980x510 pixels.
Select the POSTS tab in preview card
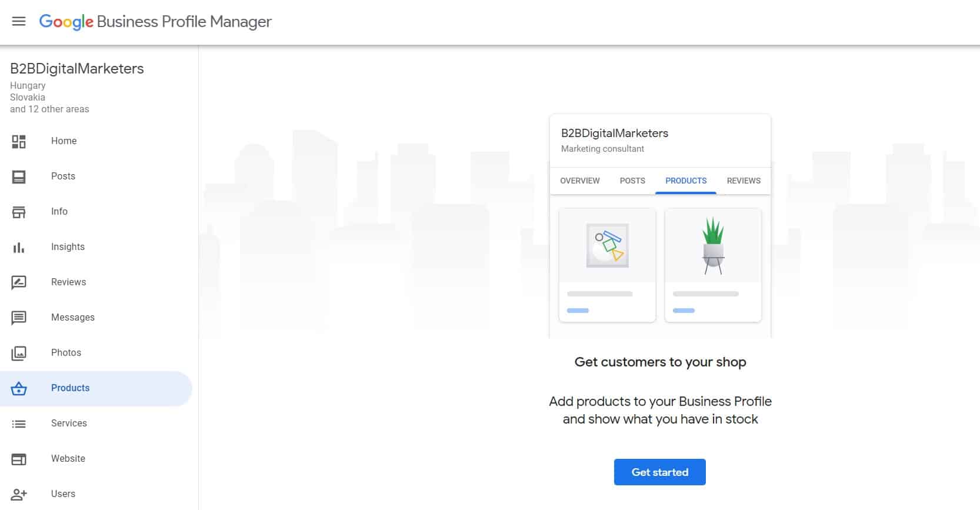click(632, 181)
